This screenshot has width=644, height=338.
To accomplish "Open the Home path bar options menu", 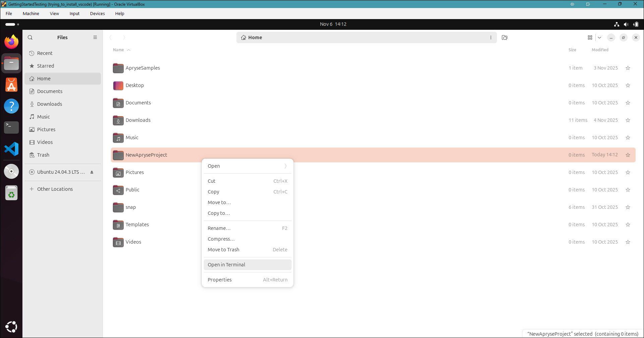I will pyautogui.click(x=491, y=37).
